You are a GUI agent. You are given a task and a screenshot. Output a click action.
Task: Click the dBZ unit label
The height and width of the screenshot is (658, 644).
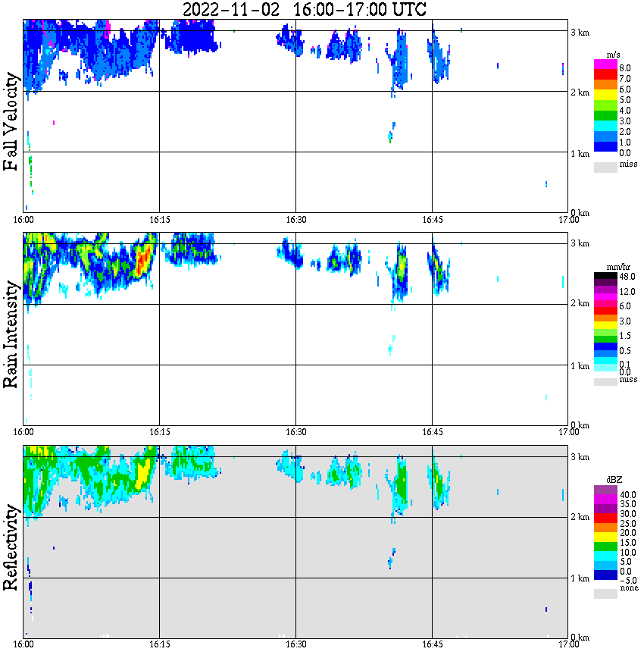(x=614, y=480)
